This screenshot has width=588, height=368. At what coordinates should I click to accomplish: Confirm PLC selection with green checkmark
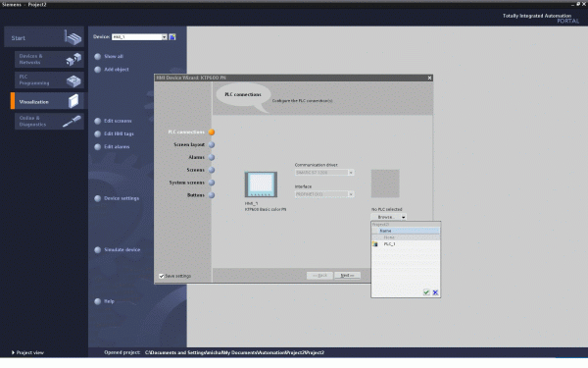[x=426, y=292]
